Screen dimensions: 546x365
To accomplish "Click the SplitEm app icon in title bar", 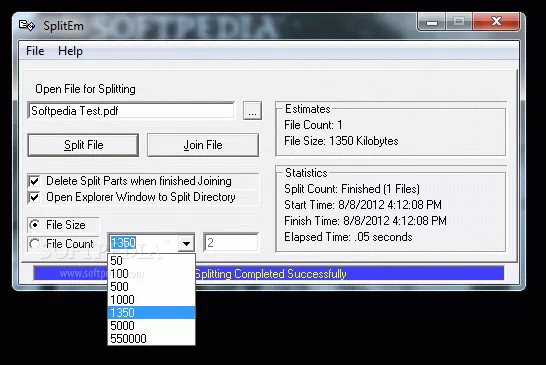I will pos(26,25).
